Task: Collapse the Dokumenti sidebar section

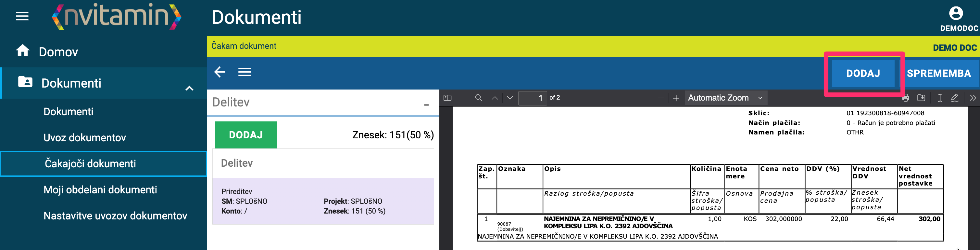Action: tap(189, 89)
